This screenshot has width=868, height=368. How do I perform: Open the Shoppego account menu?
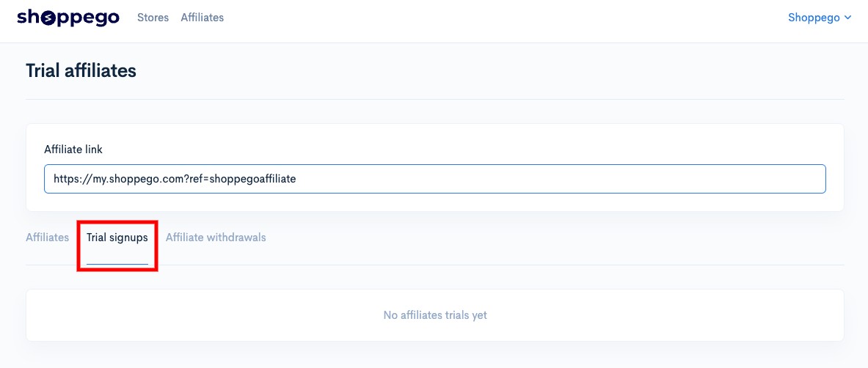click(820, 18)
